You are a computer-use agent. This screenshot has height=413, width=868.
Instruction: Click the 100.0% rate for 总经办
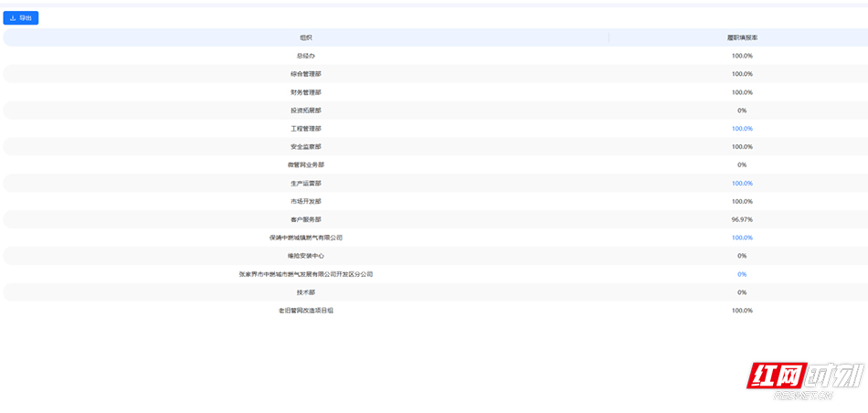coord(742,56)
